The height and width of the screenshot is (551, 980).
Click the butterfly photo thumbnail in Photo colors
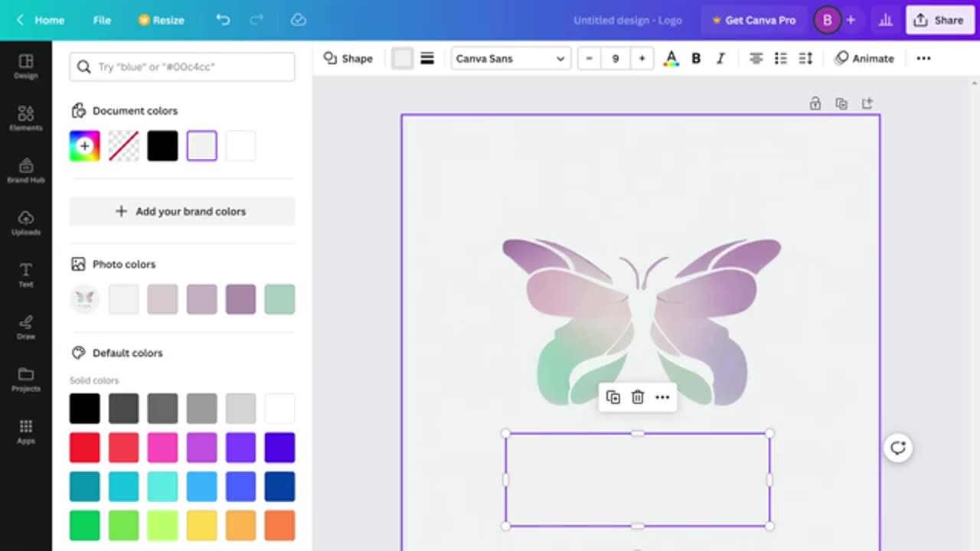[84, 299]
